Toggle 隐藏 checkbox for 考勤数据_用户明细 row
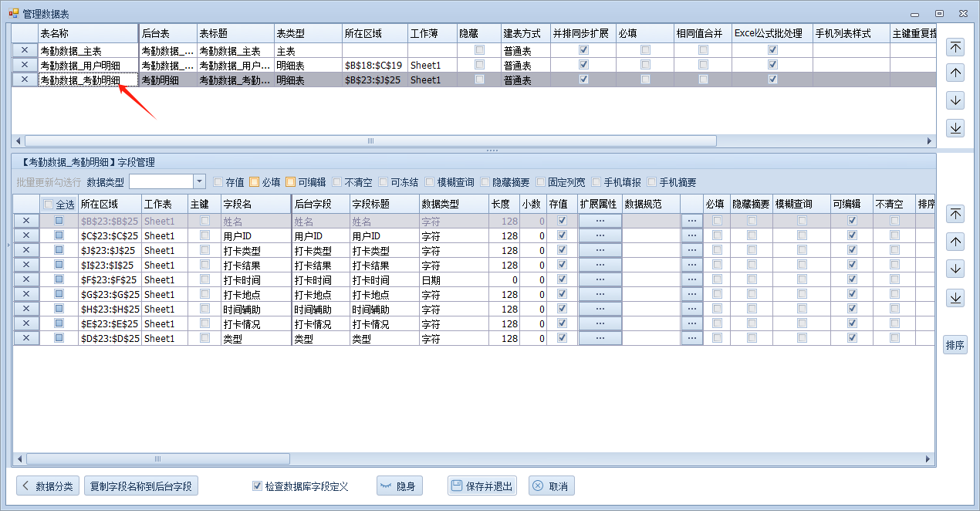This screenshot has width=980, height=511. coord(480,65)
